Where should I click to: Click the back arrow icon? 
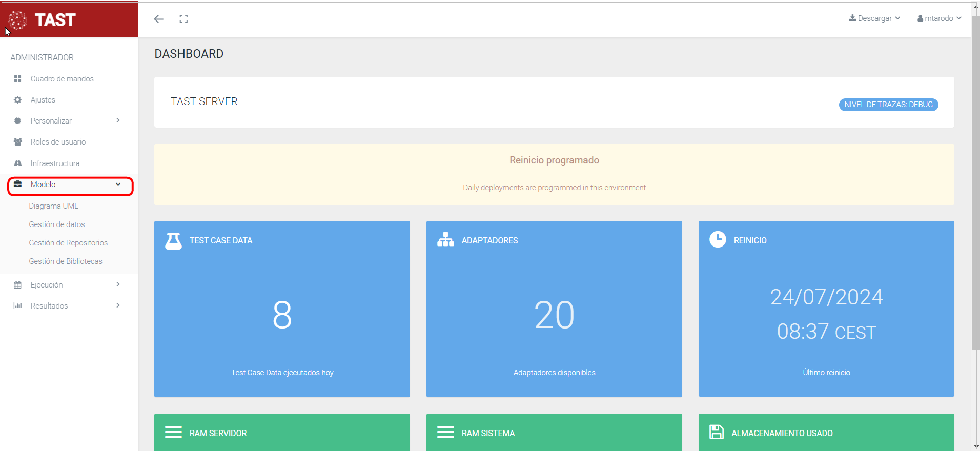pyautogui.click(x=159, y=19)
